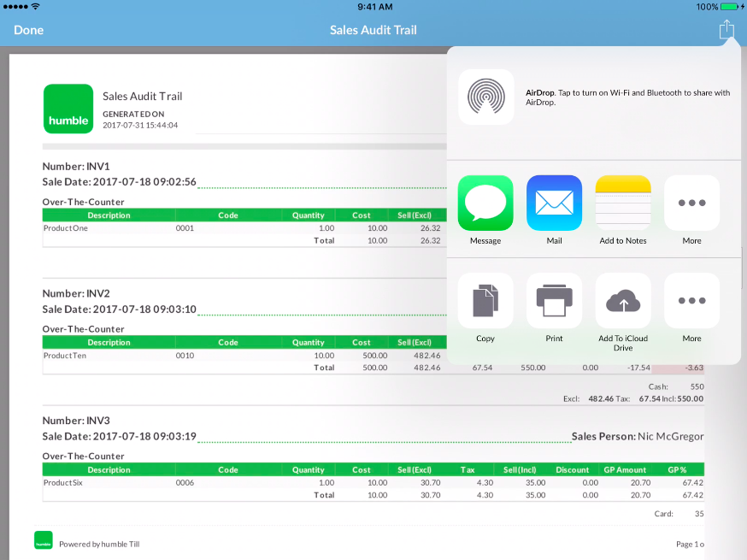Choose the Add to Notes icon
Screen dimensions: 747x560
coord(623,203)
